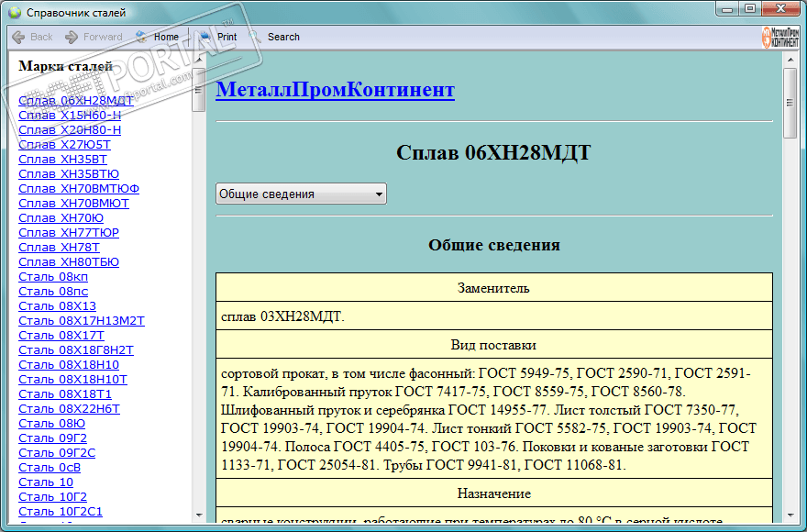The image size is (807, 532).
Task: Maximize the Справочник сталей window
Action: coord(750,9)
